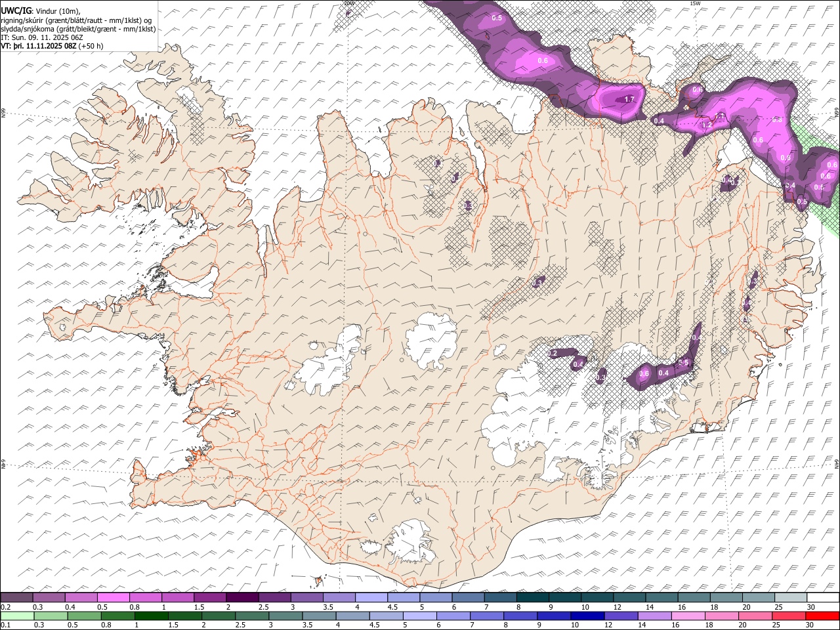Image resolution: width=840 pixels, height=630 pixels.
Task: Click the '30' label in the top legend row
Action: (x=810, y=607)
